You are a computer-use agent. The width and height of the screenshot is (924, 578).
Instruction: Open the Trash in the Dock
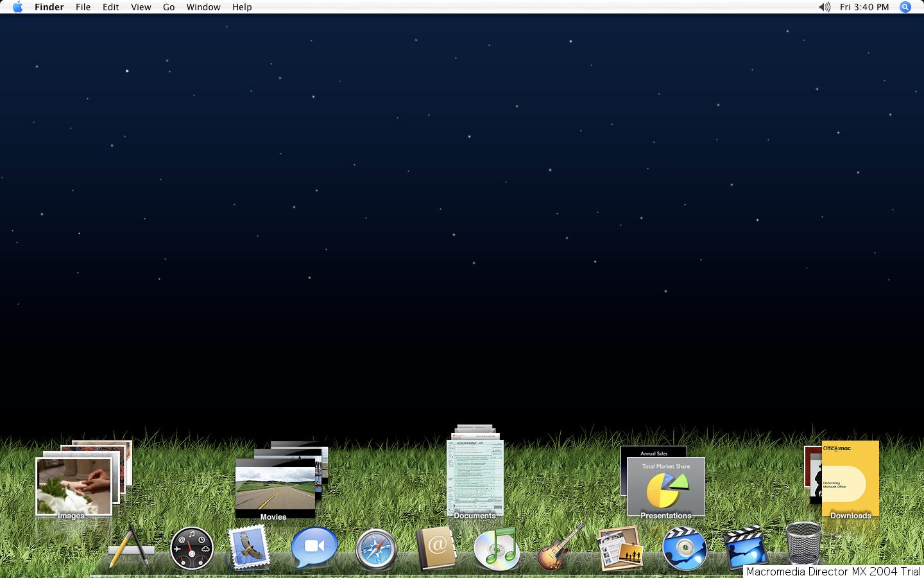click(x=803, y=543)
